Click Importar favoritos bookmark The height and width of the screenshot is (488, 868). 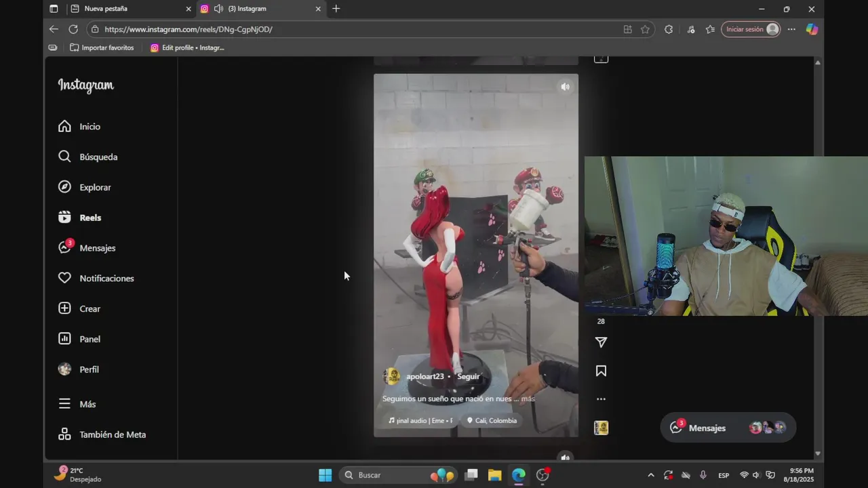[102, 47]
